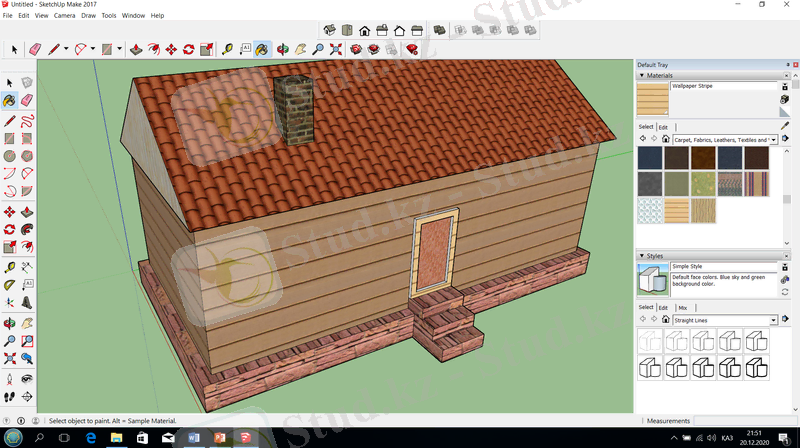
Task: Click the material eyedropper sample icon
Action: [x=785, y=125]
